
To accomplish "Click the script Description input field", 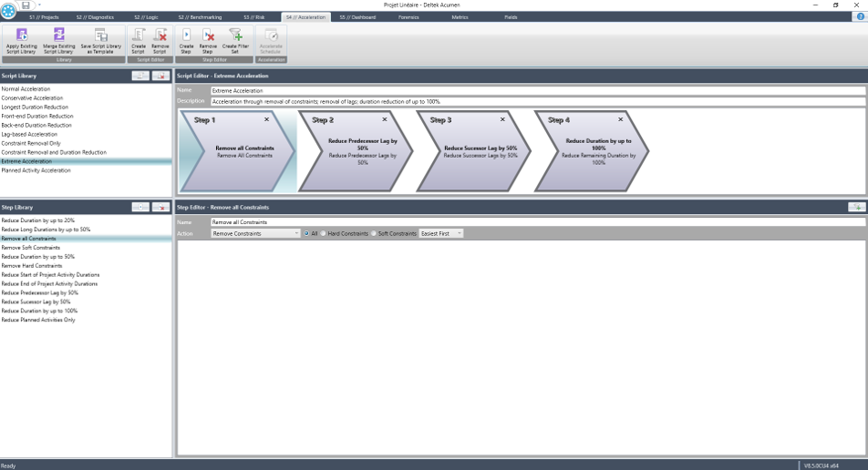I will click(538, 101).
